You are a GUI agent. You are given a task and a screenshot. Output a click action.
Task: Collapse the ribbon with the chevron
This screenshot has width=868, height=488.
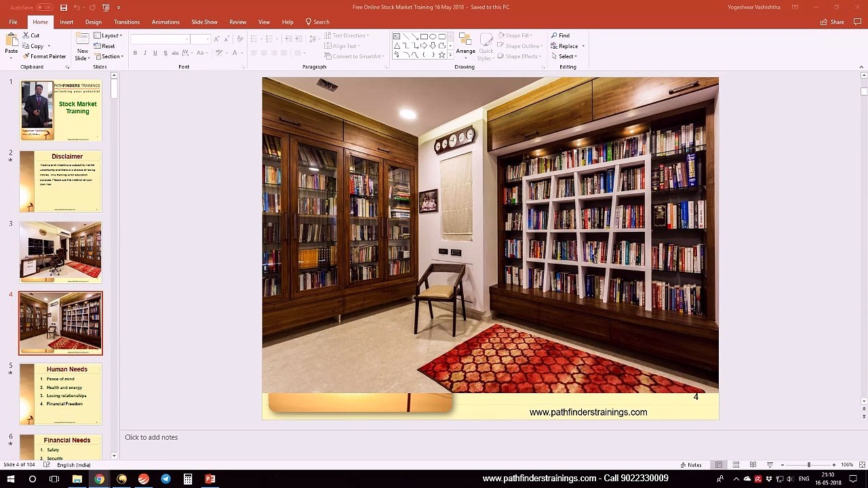(862, 66)
